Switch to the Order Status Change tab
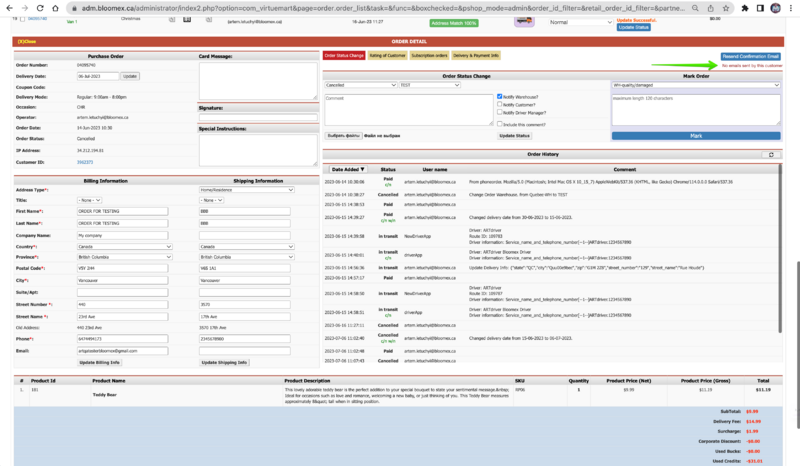The width and height of the screenshot is (800, 466). tap(344, 56)
